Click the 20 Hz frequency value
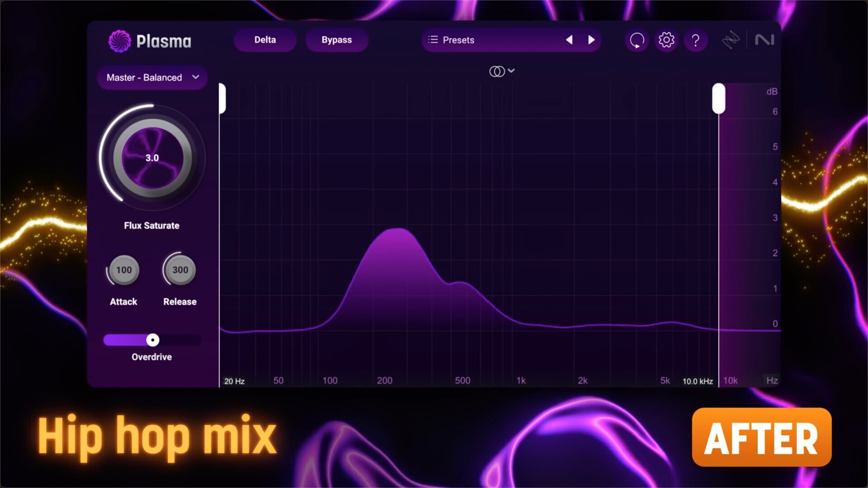The width and height of the screenshot is (868, 488). tap(234, 381)
